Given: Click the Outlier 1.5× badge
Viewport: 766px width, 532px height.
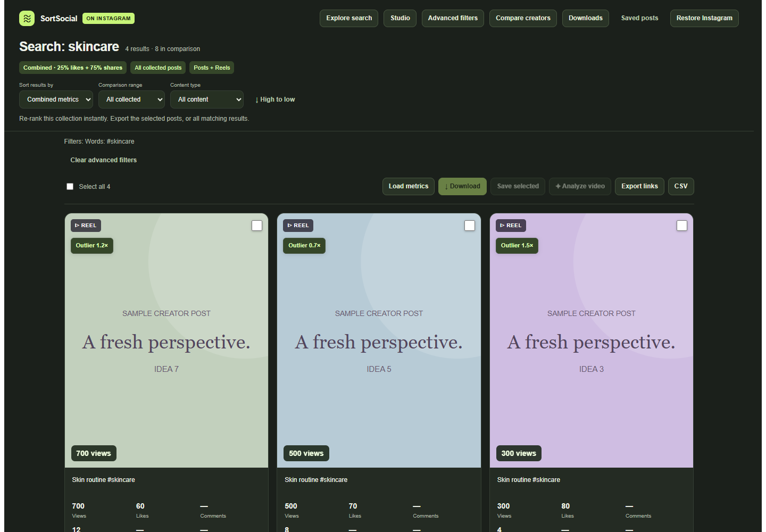Looking at the screenshot, I should click(x=517, y=245).
